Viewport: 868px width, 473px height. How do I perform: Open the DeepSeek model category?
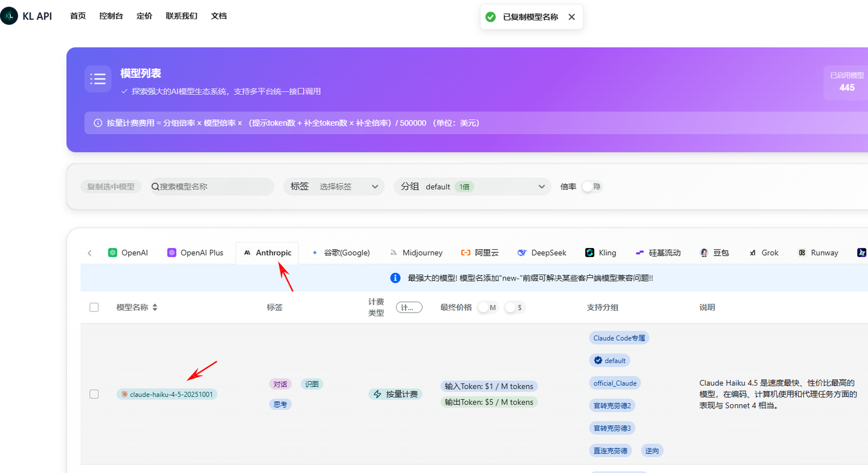click(541, 252)
